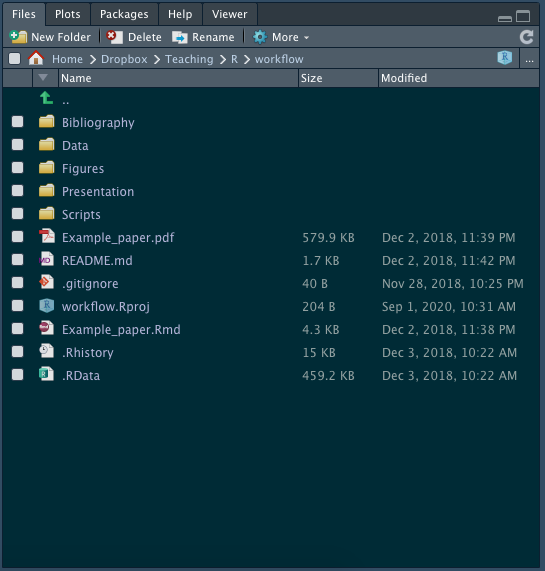
Task: Go to the Home directory icon
Action: [36, 58]
